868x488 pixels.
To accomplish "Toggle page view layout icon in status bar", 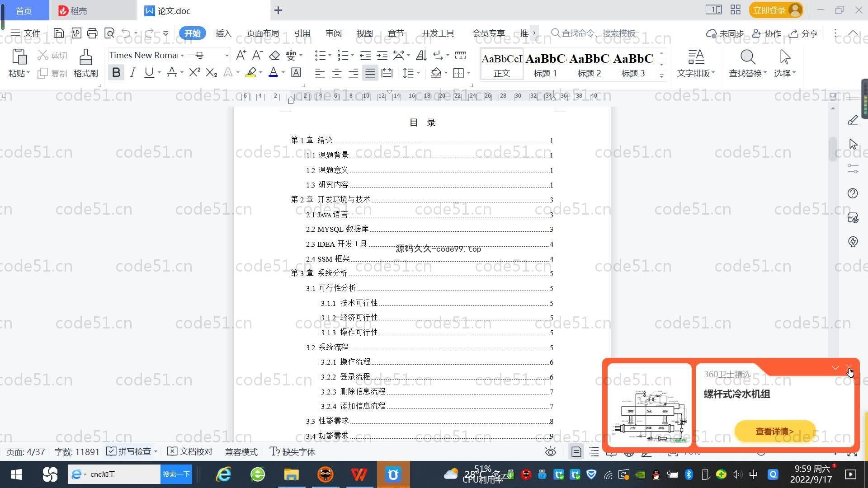I will pyautogui.click(x=576, y=452).
